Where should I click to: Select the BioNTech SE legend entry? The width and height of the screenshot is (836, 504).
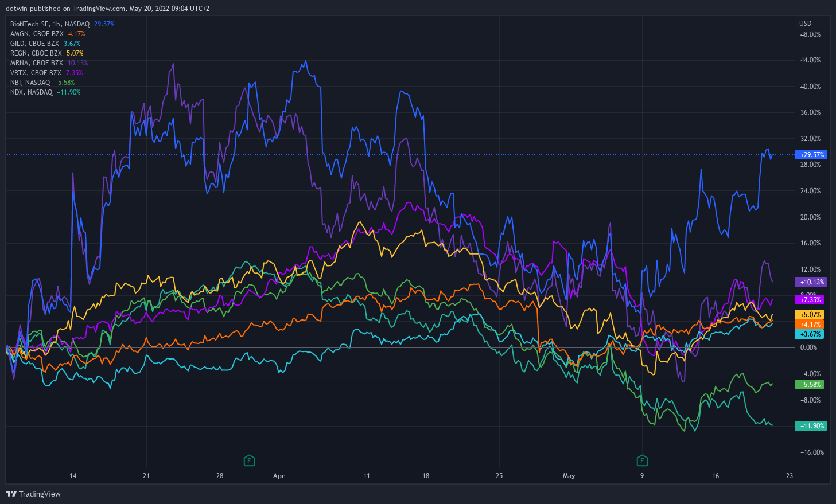click(62, 24)
